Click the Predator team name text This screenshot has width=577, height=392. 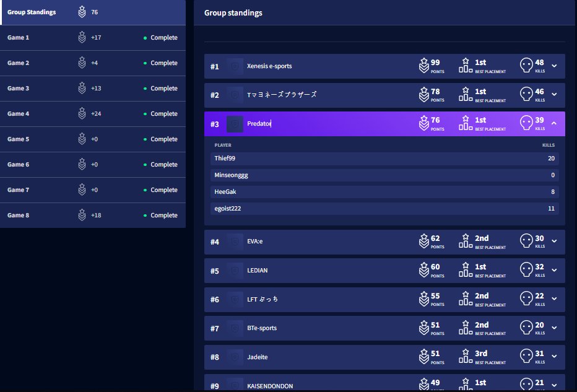coord(259,124)
